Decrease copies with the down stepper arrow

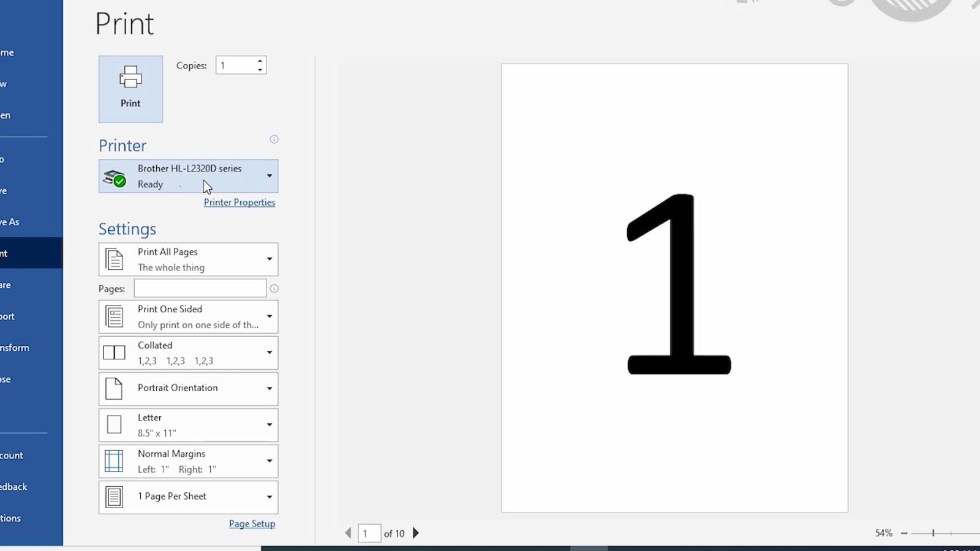point(260,70)
